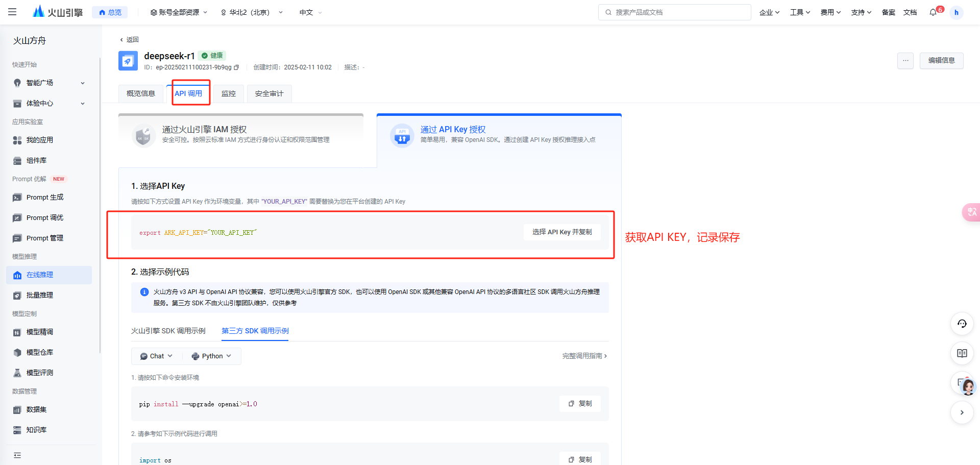
Task: Click the export ARK_API_KEY code line
Action: (198, 233)
